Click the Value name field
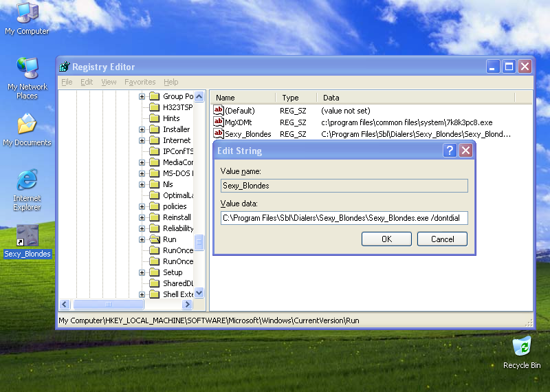The image size is (550, 392). [x=344, y=186]
